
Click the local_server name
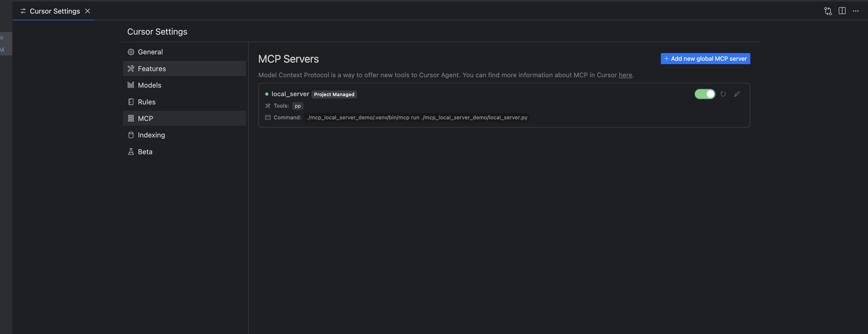tap(290, 94)
